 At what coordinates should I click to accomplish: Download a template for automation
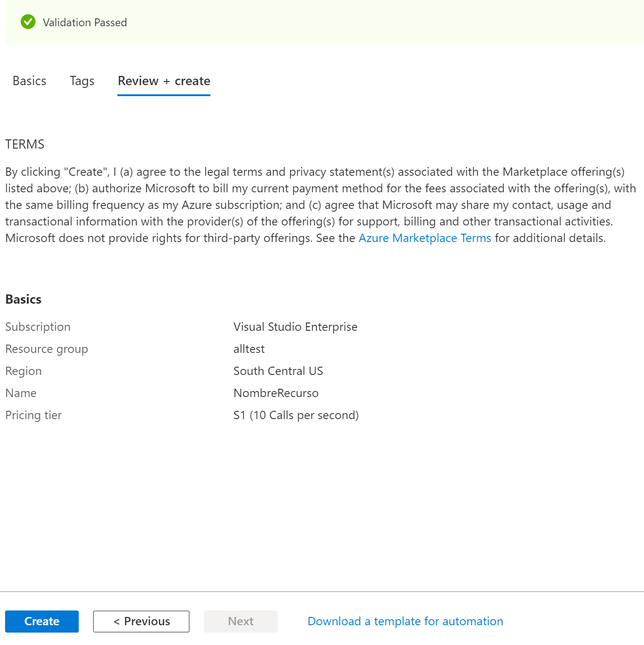(405, 621)
